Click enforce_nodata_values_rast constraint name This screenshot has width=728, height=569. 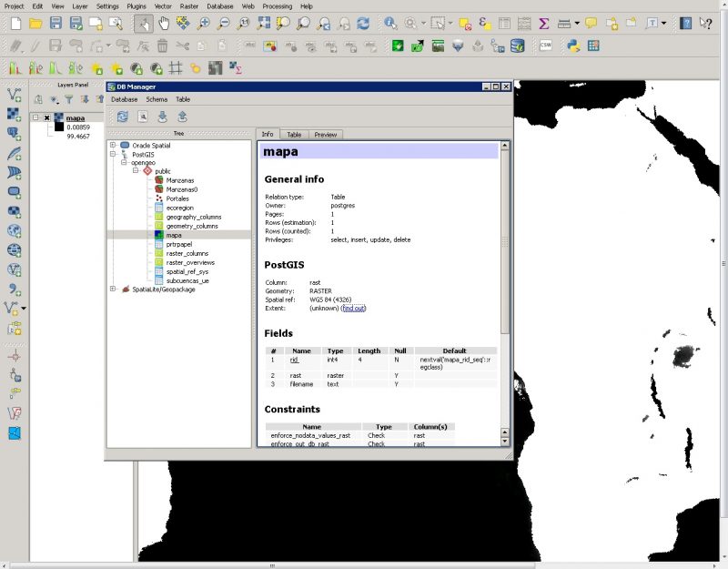click(x=310, y=436)
